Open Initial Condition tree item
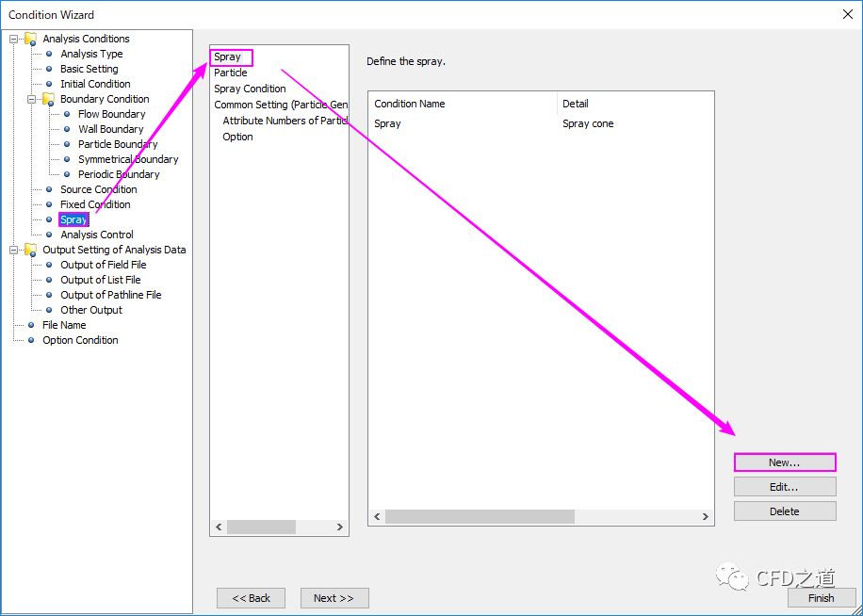Image resolution: width=863 pixels, height=616 pixels. tap(95, 84)
